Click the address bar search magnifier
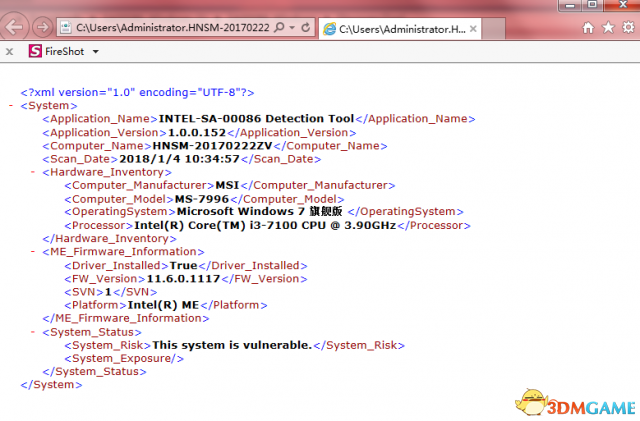Screen dimensions: 640x421 [x=278, y=29]
